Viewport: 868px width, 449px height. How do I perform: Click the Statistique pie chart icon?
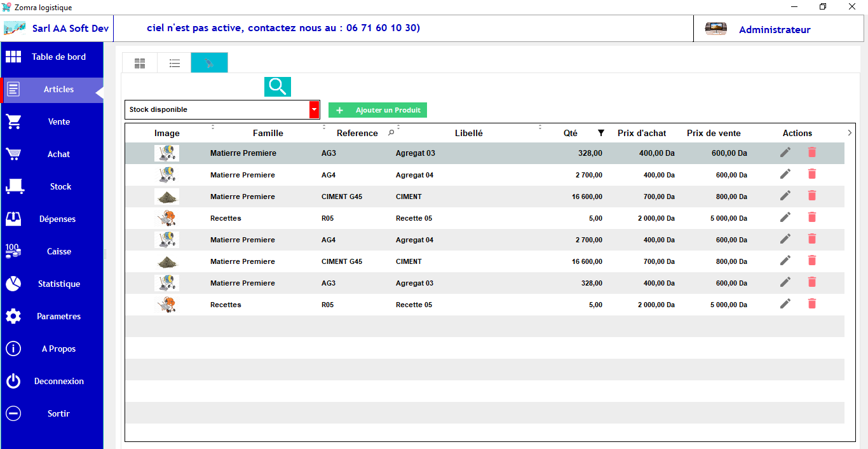click(x=13, y=284)
